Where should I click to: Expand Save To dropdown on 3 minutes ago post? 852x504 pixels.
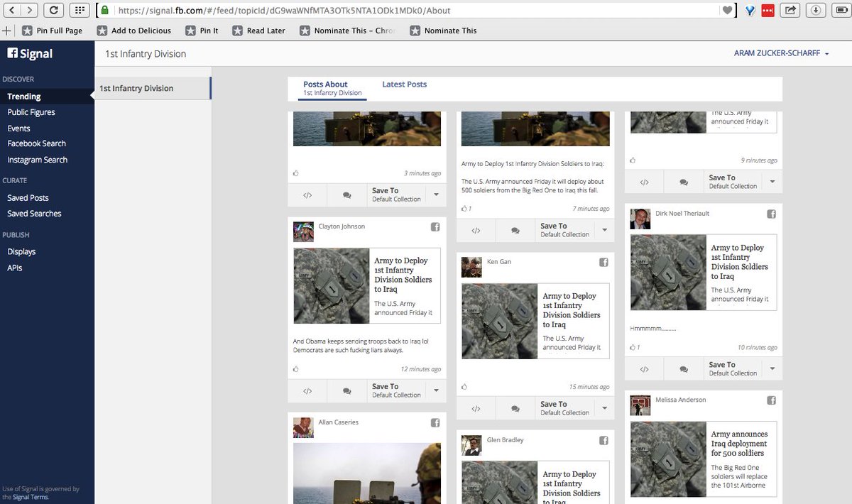click(x=436, y=195)
